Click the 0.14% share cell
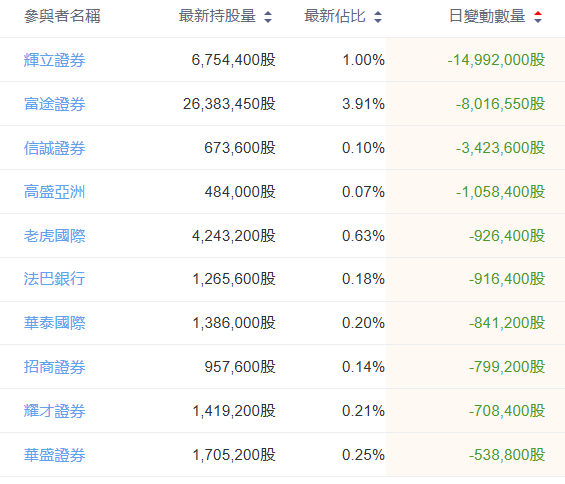This screenshot has width=565, height=484. point(364,367)
